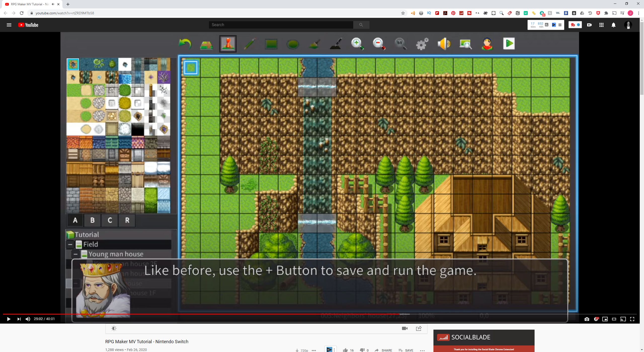Switch to tileset tab R
644x352 pixels.
[127, 221]
